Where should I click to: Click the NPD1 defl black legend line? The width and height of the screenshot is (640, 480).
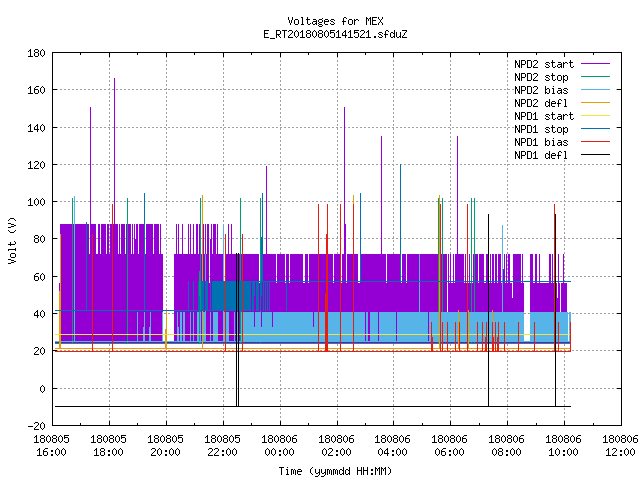tap(595, 155)
